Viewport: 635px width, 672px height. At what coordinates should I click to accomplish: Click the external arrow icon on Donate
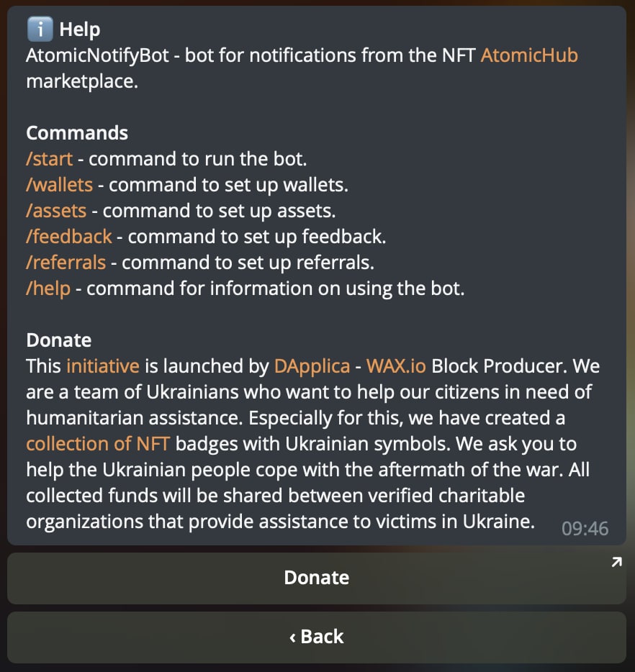(616, 563)
